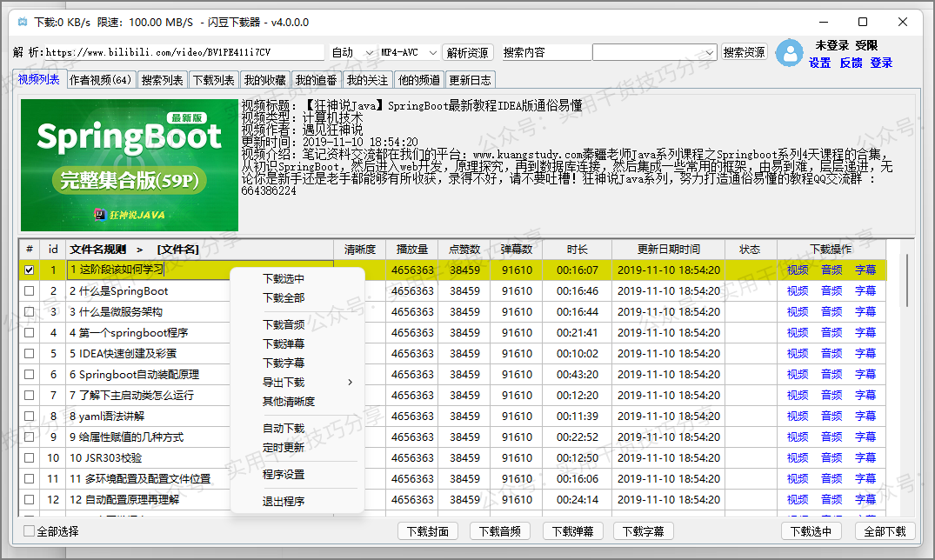935x560 pixels.
Task: Select 程序设置 from the context menu
Action: [284, 475]
